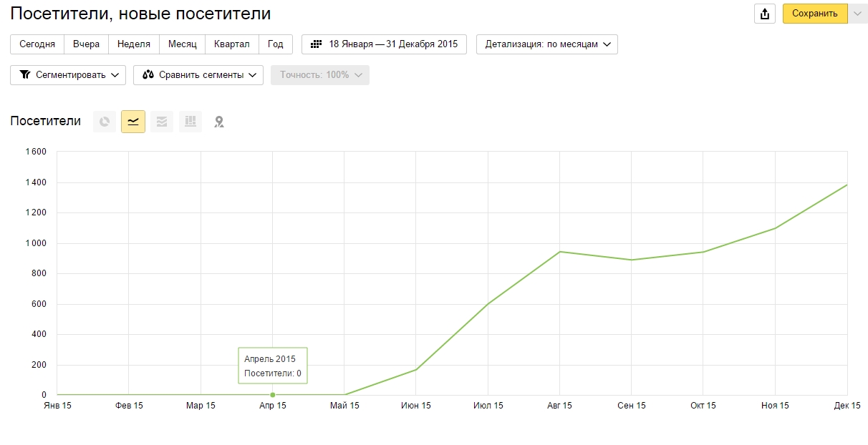
Task: Open the Точность: 100% accuracy control
Action: 320,75
